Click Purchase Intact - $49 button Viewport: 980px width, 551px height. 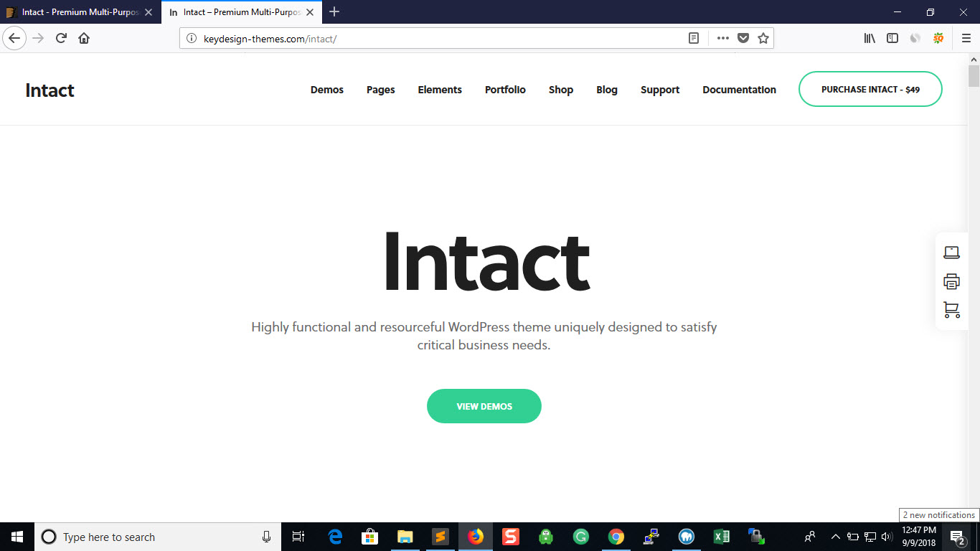click(x=870, y=90)
